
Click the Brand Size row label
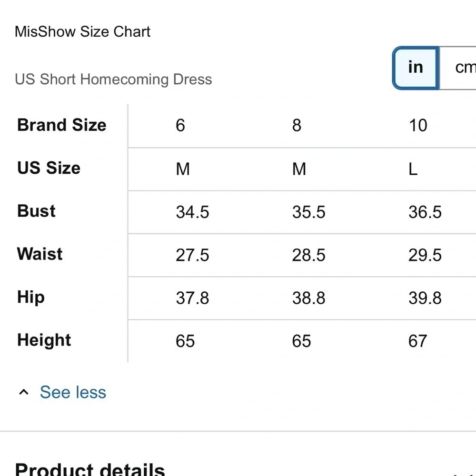coord(61,125)
